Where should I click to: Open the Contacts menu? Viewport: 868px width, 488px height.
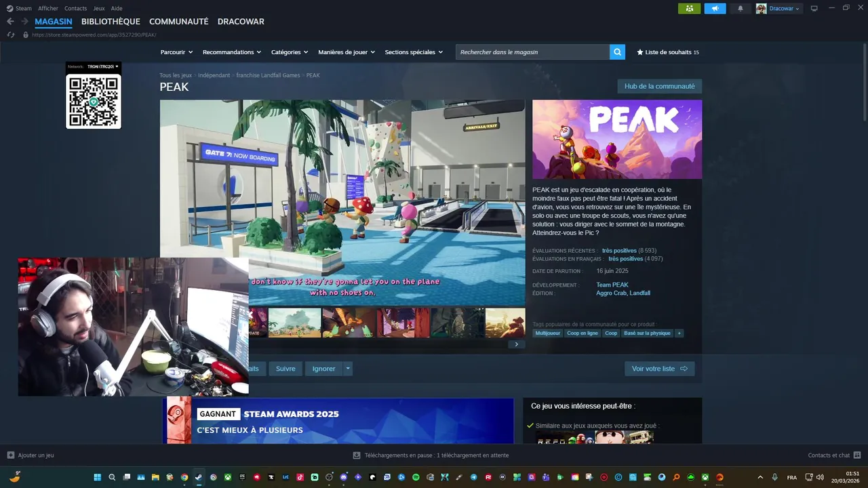click(75, 8)
